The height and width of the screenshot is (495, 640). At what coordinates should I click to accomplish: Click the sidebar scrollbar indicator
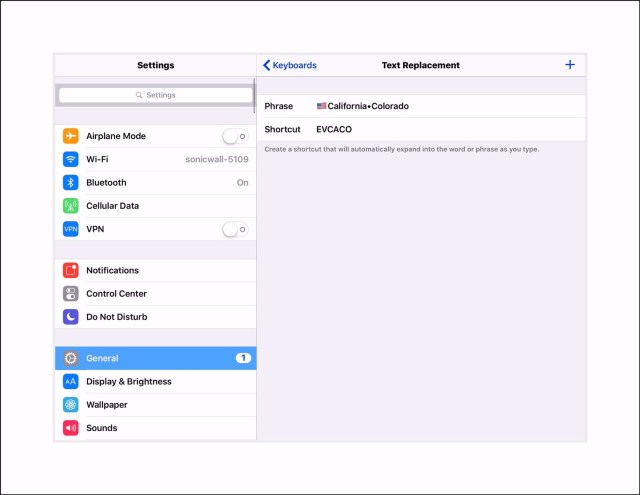pyautogui.click(x=254, y=96)
